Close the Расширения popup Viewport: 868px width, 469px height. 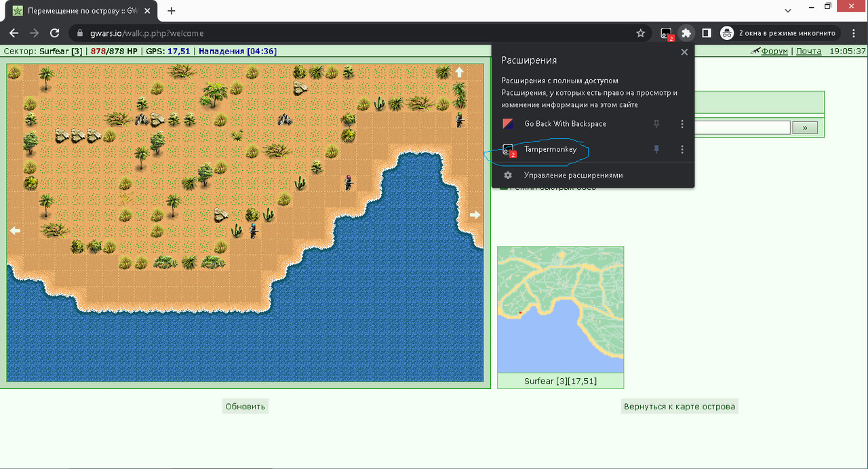[x=684, y=52]
